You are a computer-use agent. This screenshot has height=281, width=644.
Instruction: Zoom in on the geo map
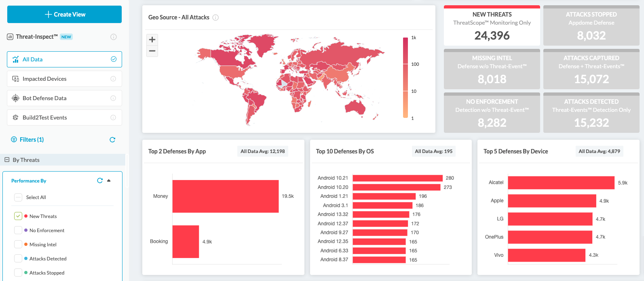152,40
